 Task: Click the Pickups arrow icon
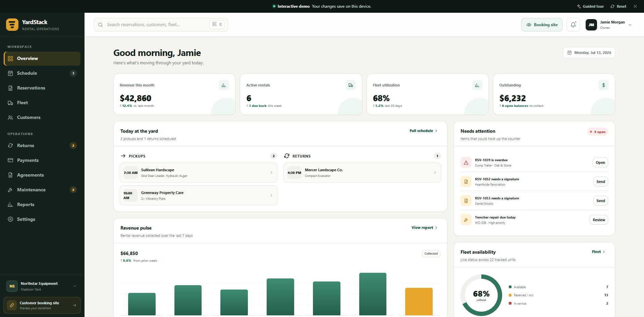(x=123, y=156)
